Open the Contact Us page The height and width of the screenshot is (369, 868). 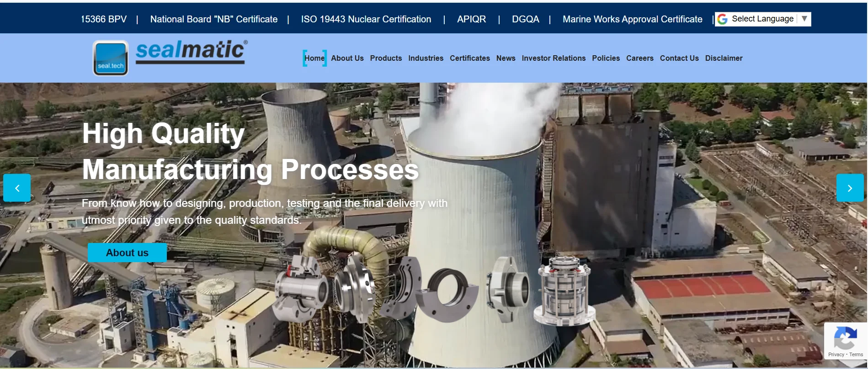click(x=679, y=58)
